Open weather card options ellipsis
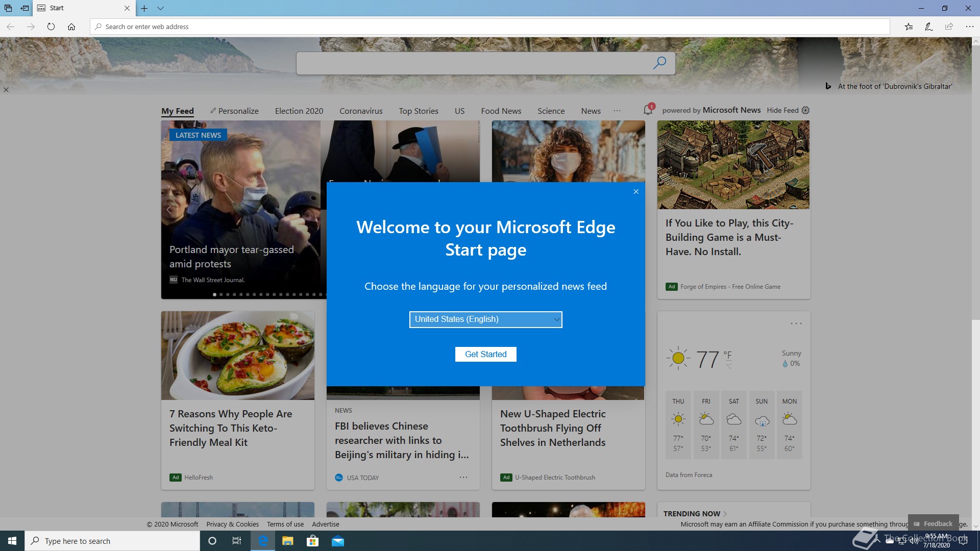This screenshot has width=980, height=551. [796, 323]
